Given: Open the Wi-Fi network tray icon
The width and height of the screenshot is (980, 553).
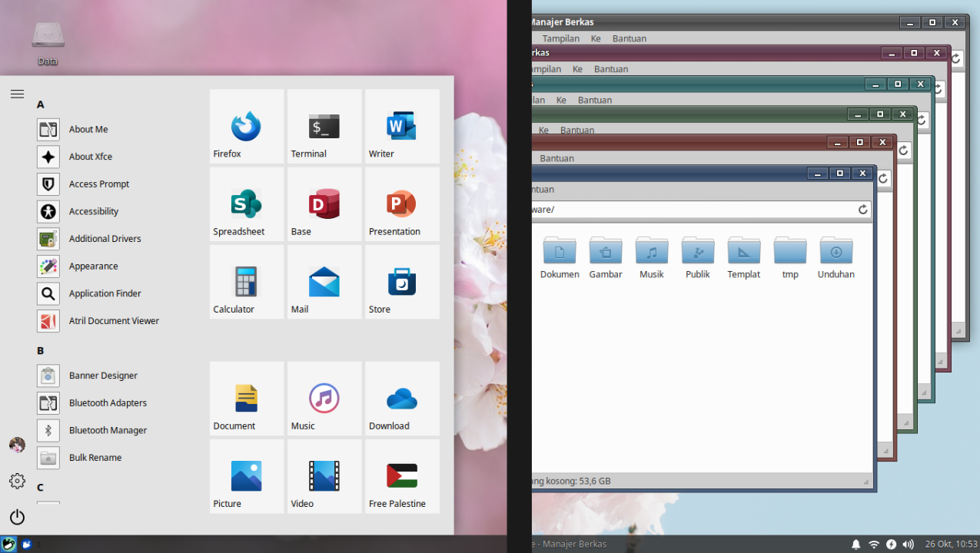Looking at the screenshot, I should point(874,544).
